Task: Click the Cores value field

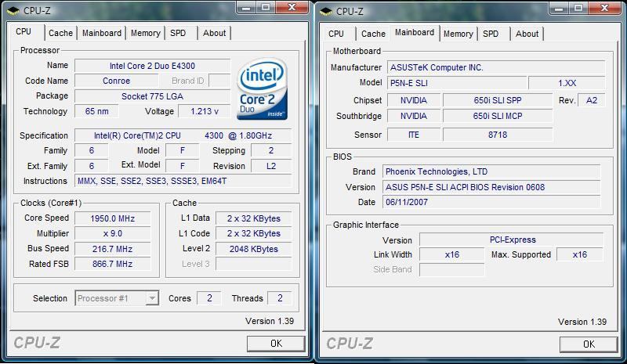Action: (209, 298)
